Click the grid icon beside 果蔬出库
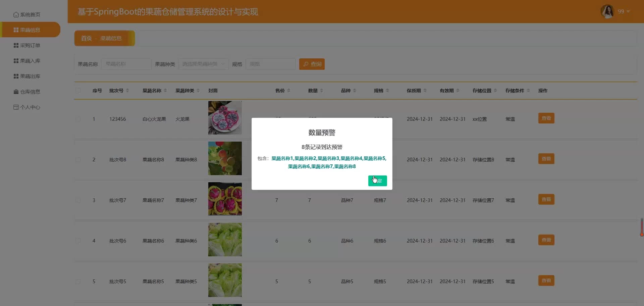 click(x=16, y=76)
